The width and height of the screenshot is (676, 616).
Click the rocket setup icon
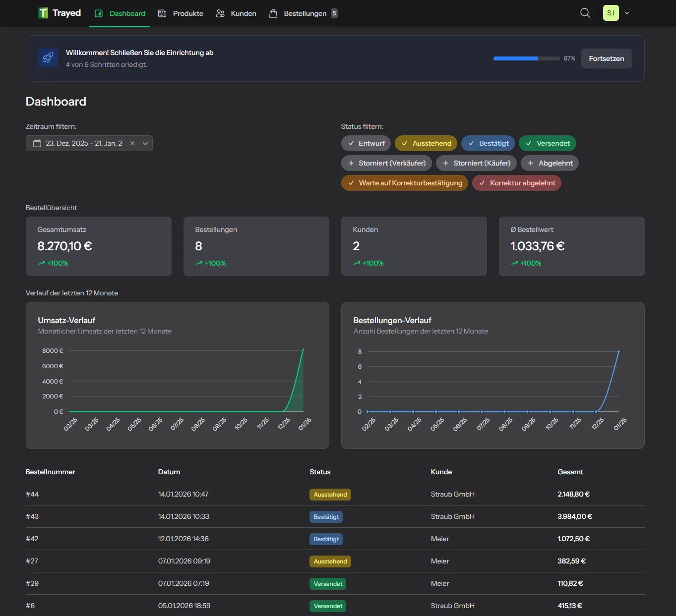coord(48,58)
